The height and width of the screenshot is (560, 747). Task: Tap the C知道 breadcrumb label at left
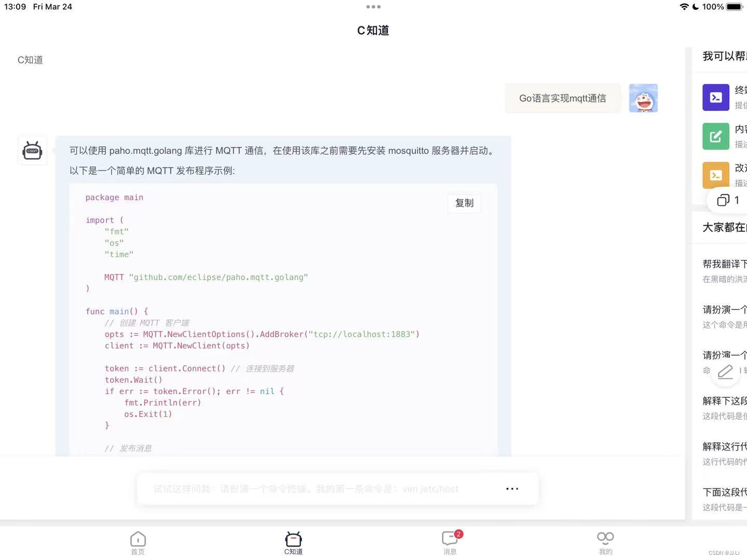click(30, 60)
